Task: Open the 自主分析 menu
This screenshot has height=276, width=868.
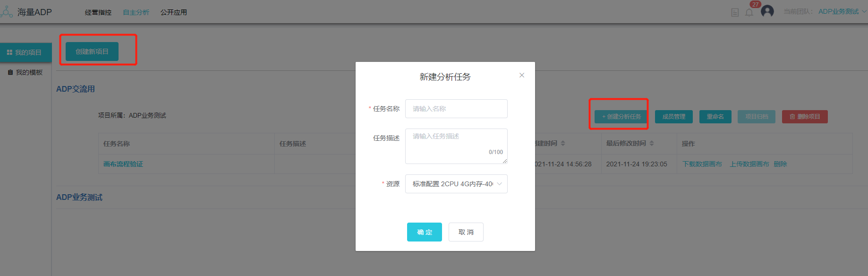Action: point(136,12)
